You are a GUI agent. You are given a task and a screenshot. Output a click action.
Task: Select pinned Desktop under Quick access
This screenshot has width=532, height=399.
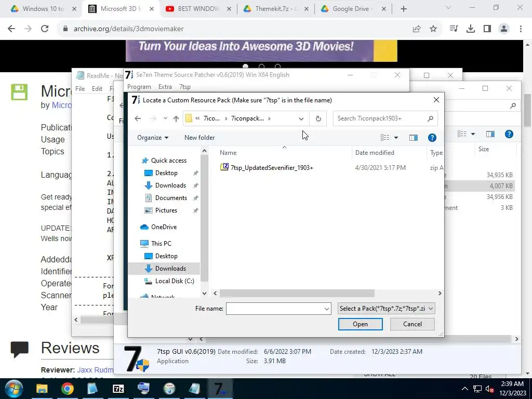tap(166, 172)
